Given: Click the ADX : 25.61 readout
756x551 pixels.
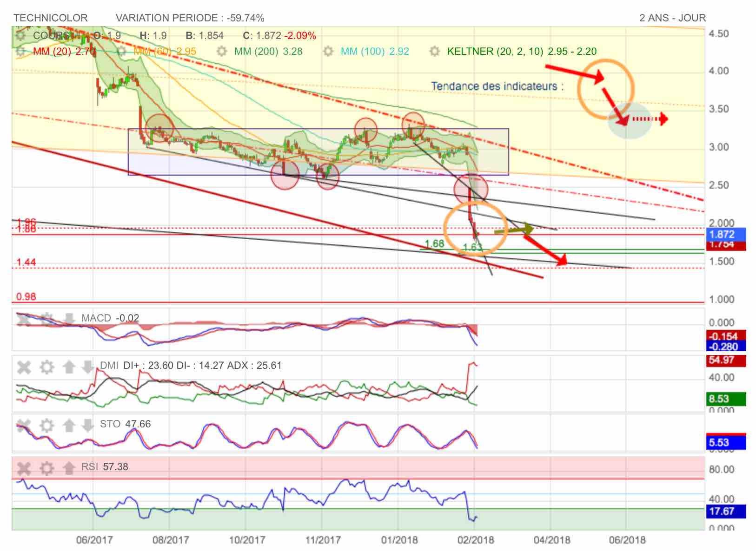Looking at the screenshot, I should pos(254,366).
